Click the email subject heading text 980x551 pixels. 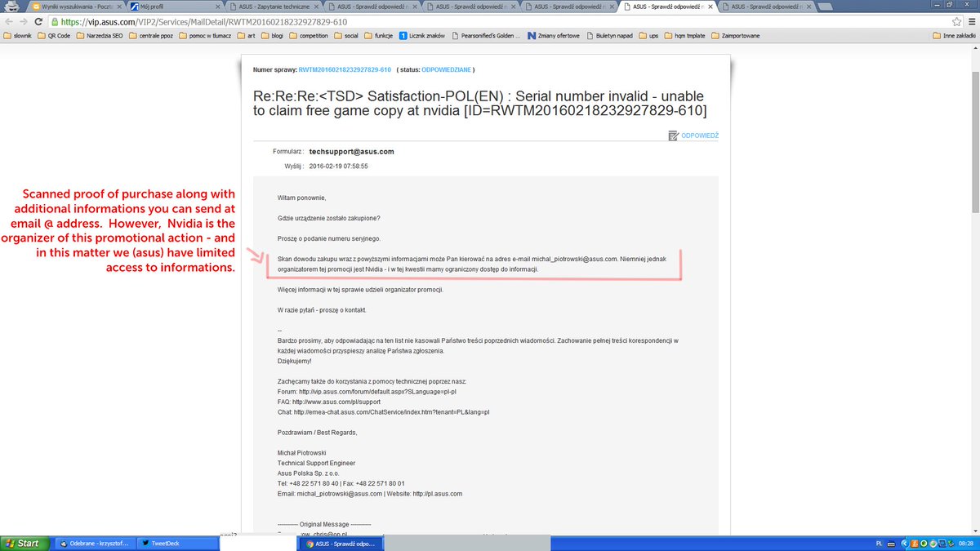tap(479, 103)
